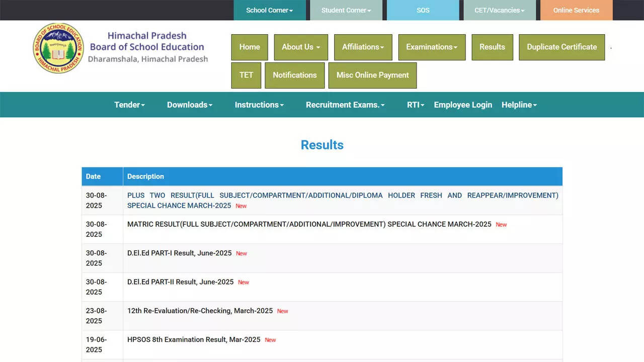
Task: Expand the Tender menu
Action: [129, 105]
